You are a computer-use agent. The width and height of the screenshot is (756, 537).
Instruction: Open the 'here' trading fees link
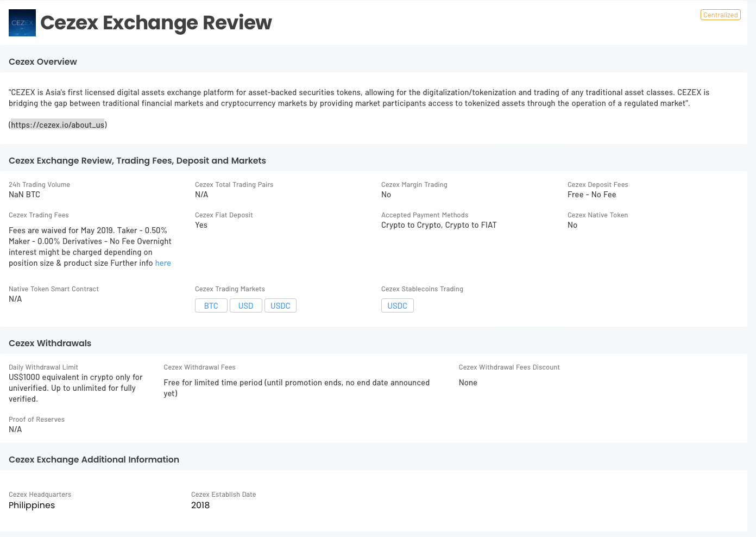tap(163, 263)
